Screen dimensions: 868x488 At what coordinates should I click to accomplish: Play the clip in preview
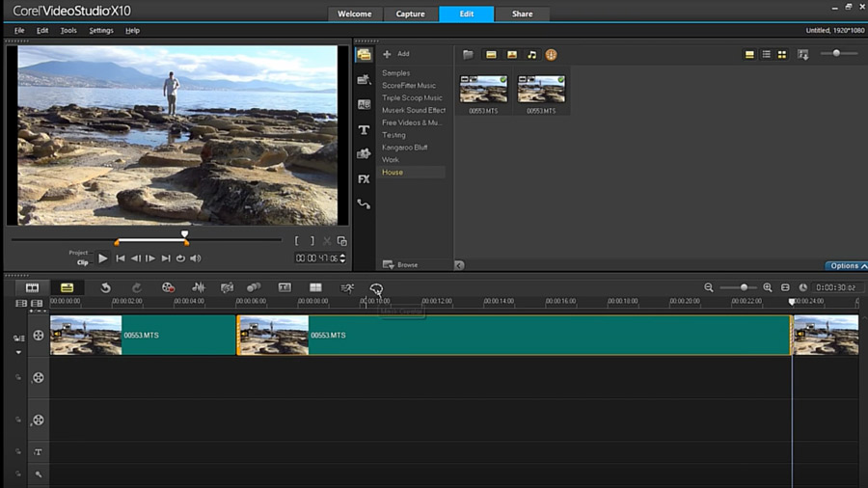(x=103, y=258)
